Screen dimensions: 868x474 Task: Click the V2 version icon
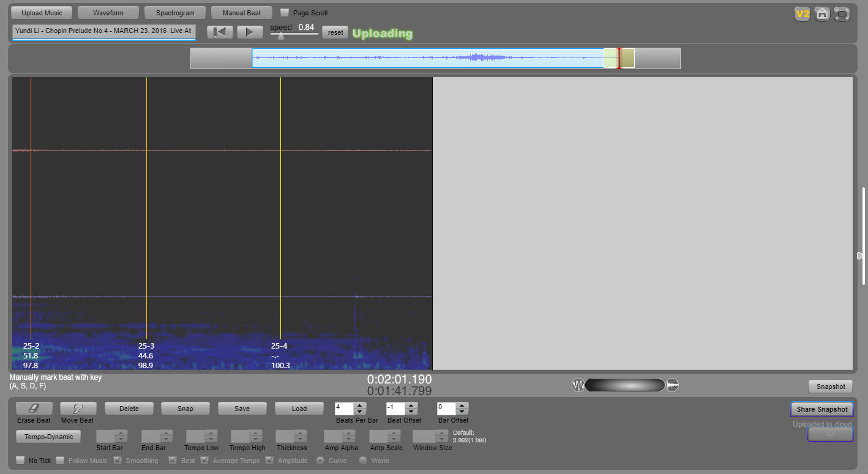(802, 14)
